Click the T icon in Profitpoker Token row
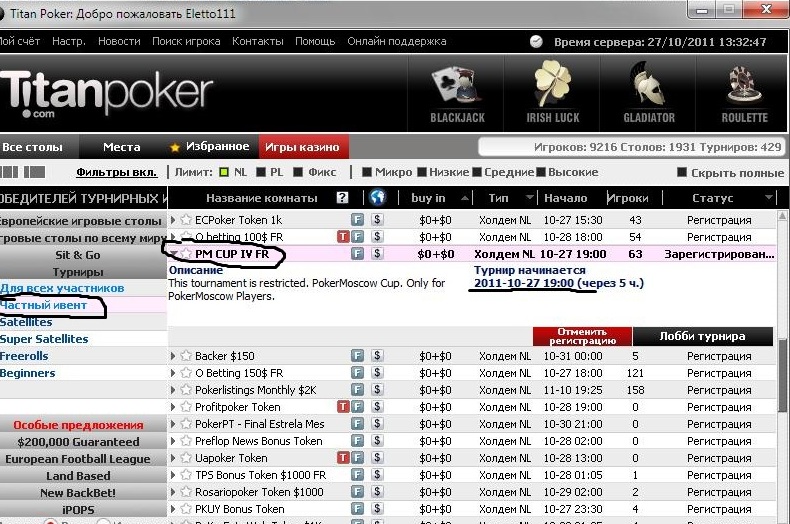 (343, 406)
